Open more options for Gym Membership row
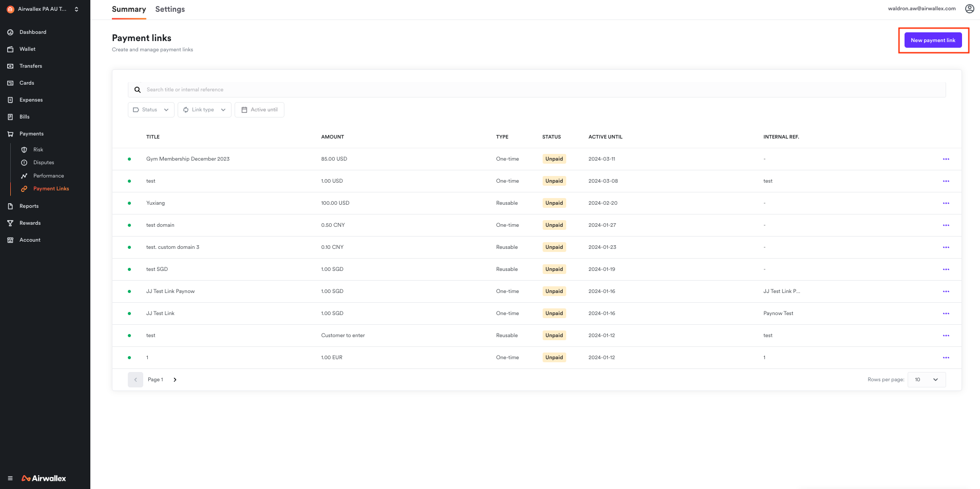Viewport: 980px width, 489px height. click(946, 159)
